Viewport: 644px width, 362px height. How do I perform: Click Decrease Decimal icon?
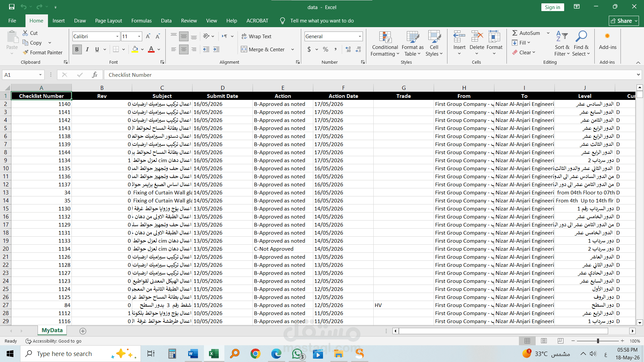(x=358, y=49)
